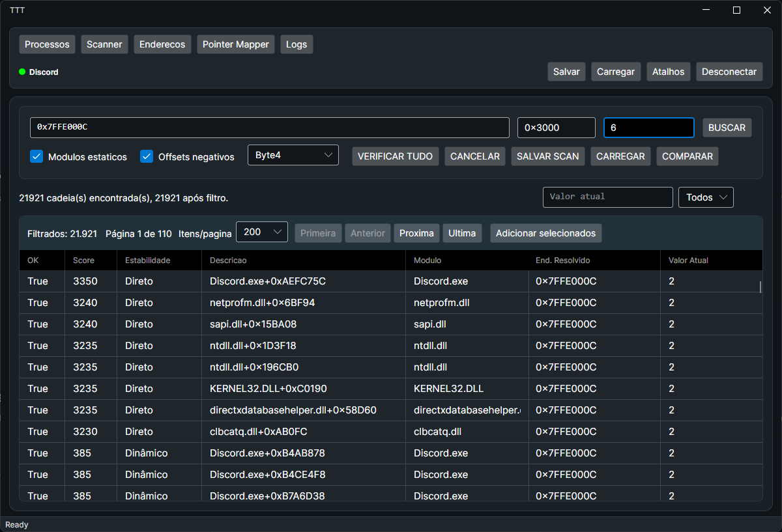Disable the Offsets negativos checkbox
Screen dimensions: 782x532
(x=147, y=156)
